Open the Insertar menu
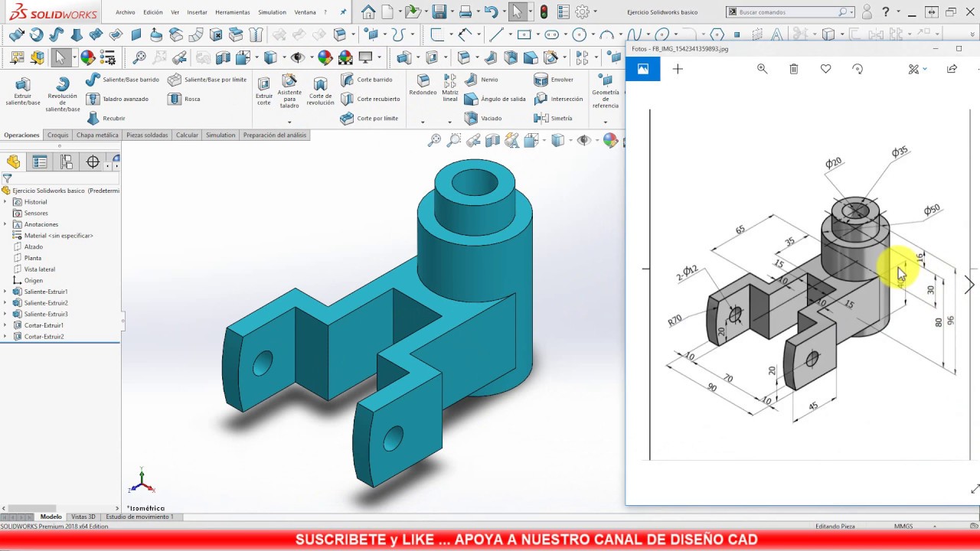Viewport: 980px width, 551px height. click(x=197, y=12)
